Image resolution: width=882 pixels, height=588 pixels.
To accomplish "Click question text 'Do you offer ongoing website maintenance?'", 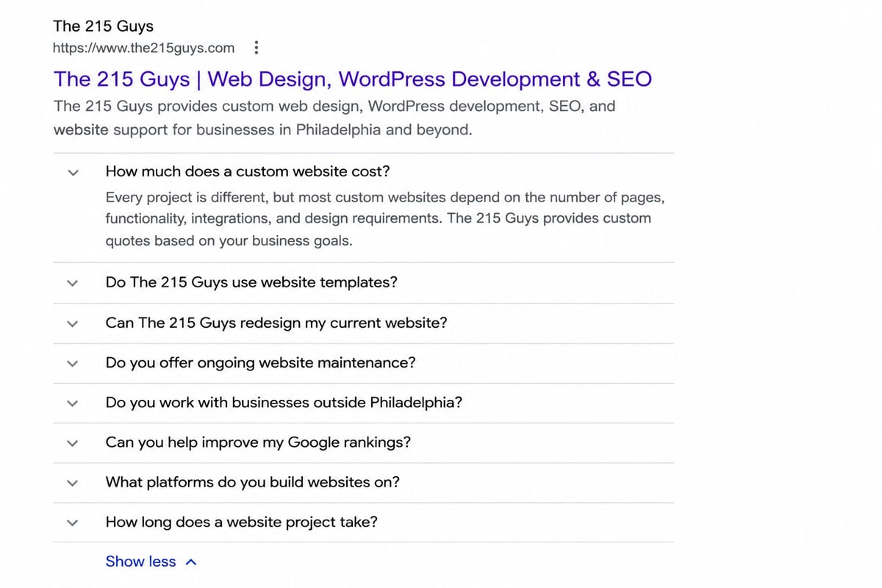I will (261, 362).
